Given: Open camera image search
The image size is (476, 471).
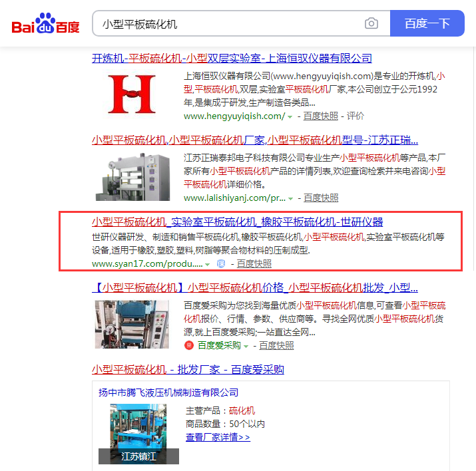Looking at the screenshot, I should [371, 24].
